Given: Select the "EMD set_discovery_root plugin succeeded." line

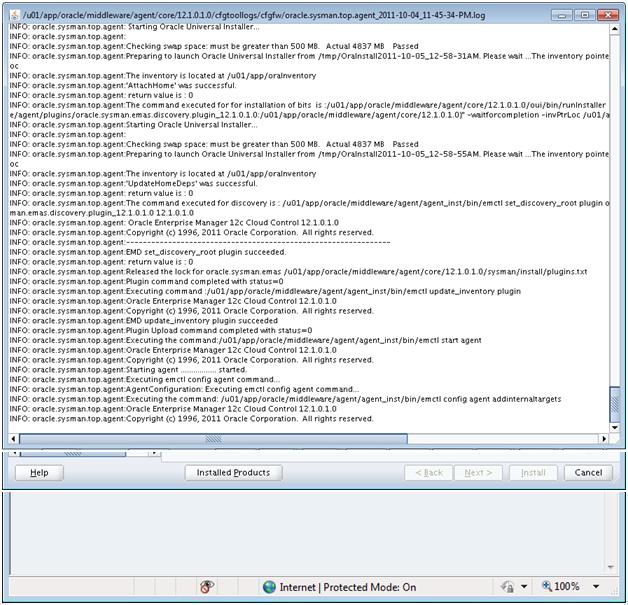Looking at the screenshot, I should (x=148, y=252).
